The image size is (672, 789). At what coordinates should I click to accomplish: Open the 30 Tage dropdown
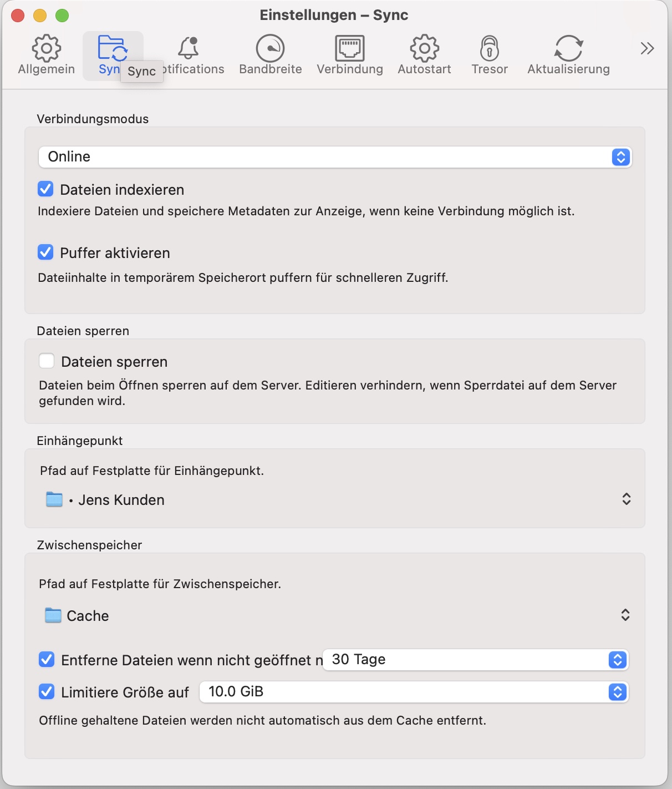[476, 660]
